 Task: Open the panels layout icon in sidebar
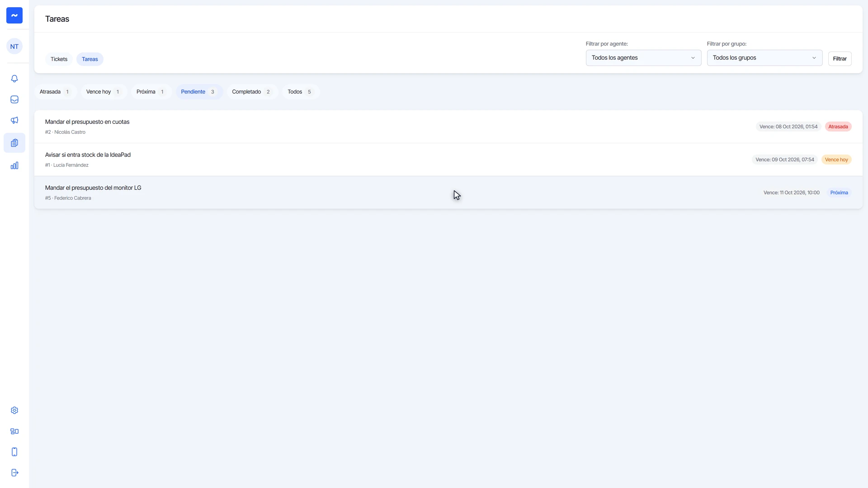pyautogui.click(x=14, y=431)
